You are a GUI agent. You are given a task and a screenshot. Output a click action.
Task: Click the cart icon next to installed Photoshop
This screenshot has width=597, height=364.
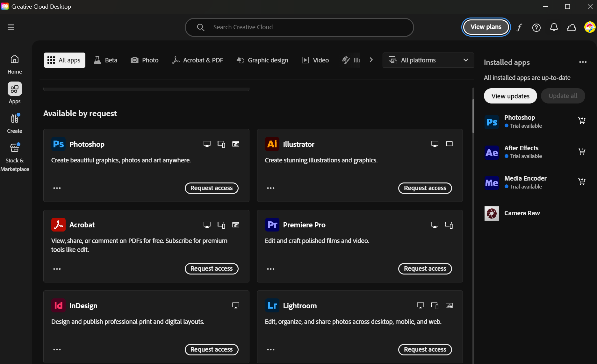click(582, 121)
